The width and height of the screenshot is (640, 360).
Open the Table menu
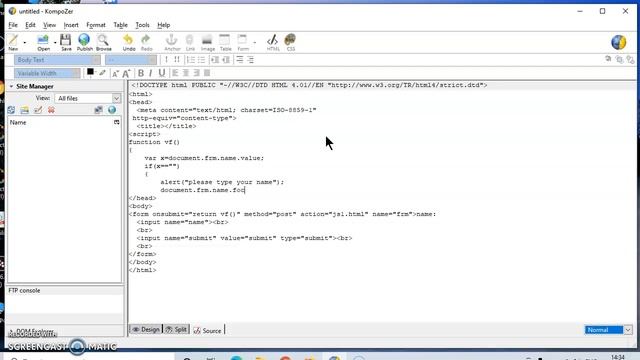[120, 25]
